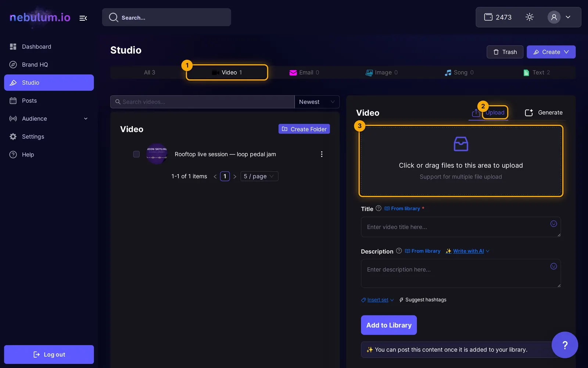Focus the Search videos field
The image size is (588, 368).
[x=202, y=102]
